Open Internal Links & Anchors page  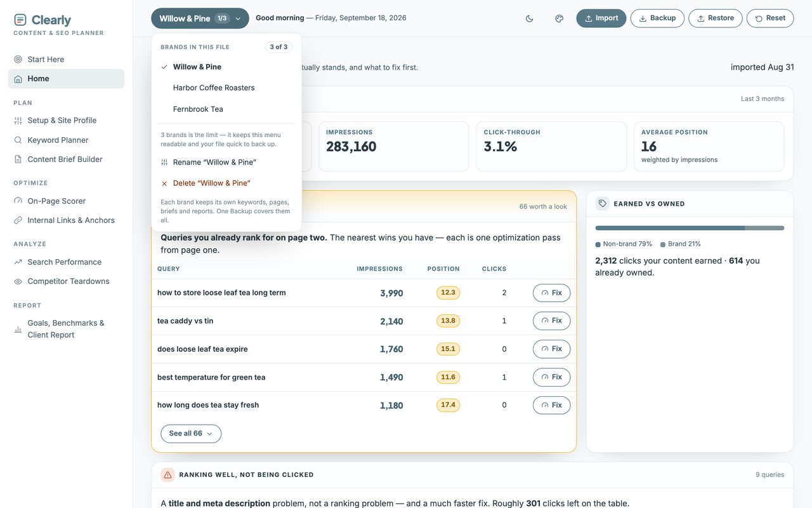pyautogui.click(x=66, y=220)
